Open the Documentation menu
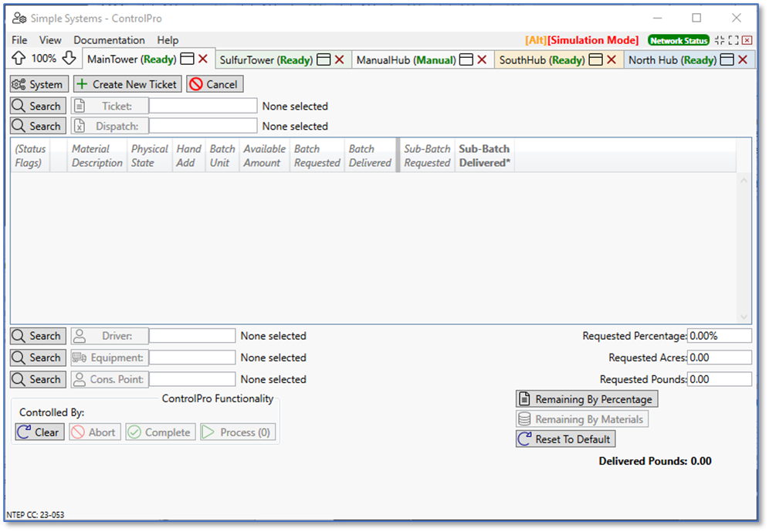 click(x=109, y=40)
